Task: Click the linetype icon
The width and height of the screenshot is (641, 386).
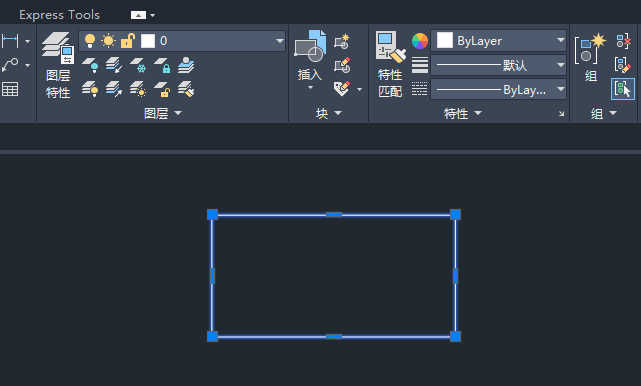Action: pos(419,89)
